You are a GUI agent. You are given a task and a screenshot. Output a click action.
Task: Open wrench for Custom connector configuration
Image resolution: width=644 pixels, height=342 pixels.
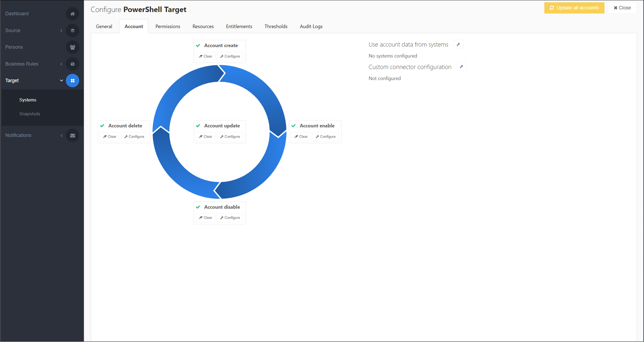tap(462, 67)
